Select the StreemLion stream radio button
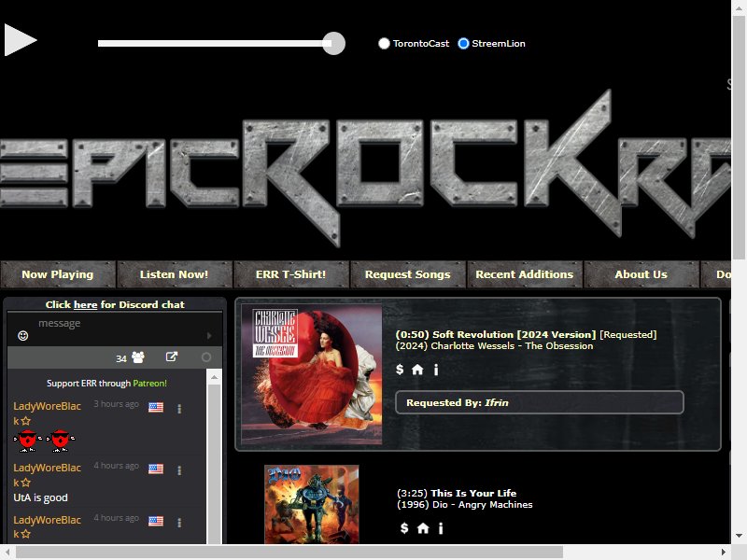Screen dimensions: 747x560 (x=463, y=43)
